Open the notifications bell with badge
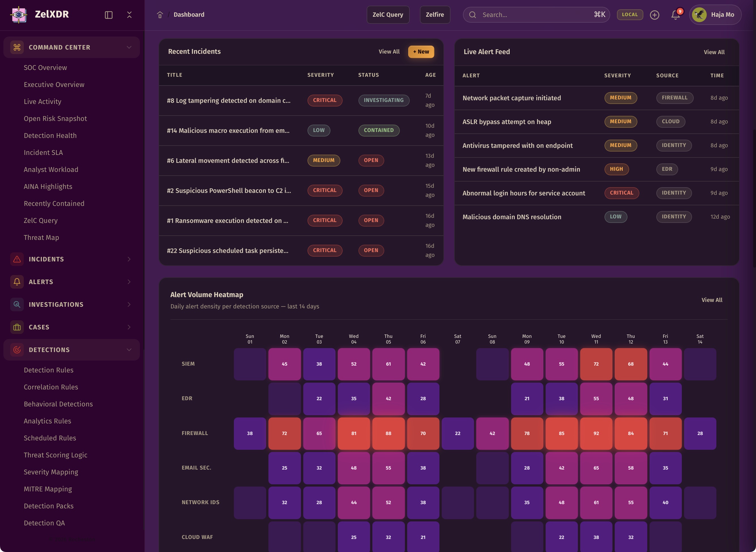756x552 pixels. 675,15
